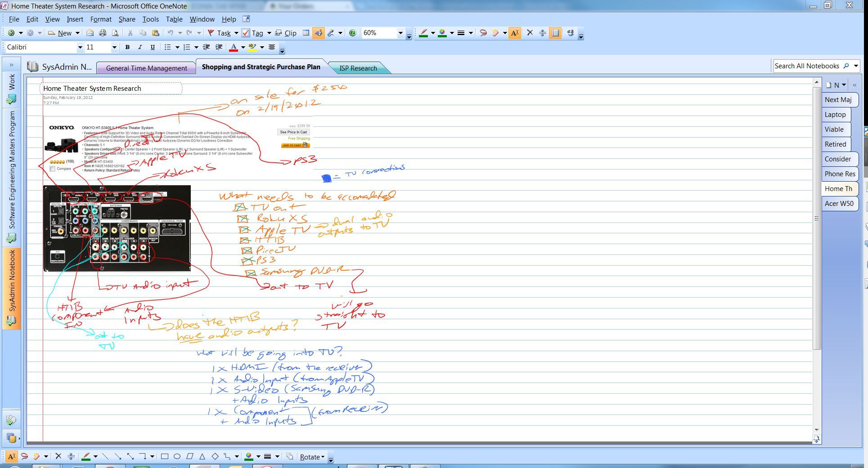Switch to General Time Management tab
The image size is (868, 468).
tap(146, 68)
